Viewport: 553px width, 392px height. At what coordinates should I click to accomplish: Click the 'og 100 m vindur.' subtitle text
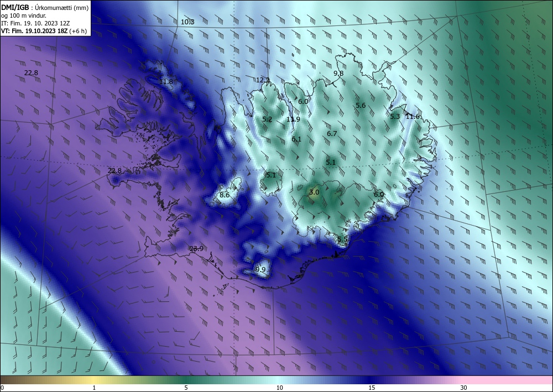tap(24, 15)
